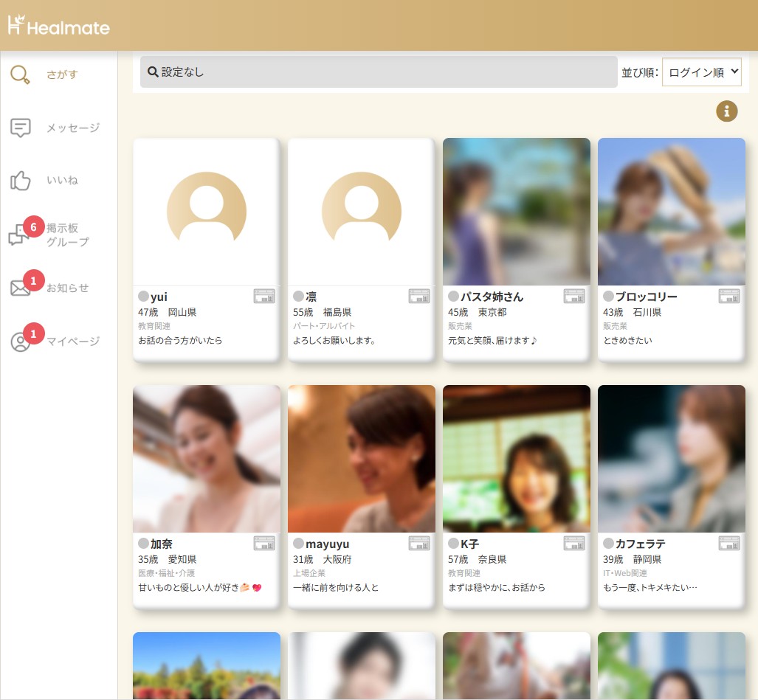Viewport: 758px width, 700px height.
Task: Open 加奈's profile photo
Action: (207, 459)
